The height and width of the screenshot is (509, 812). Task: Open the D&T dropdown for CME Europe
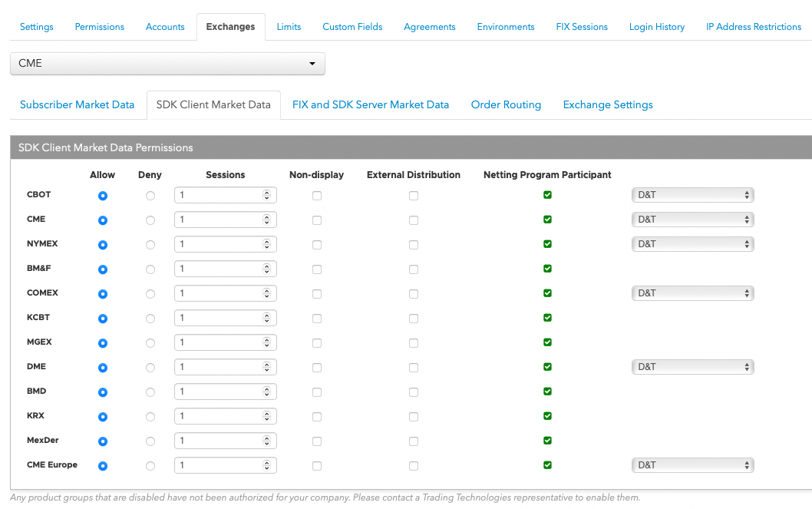[693, 465]
